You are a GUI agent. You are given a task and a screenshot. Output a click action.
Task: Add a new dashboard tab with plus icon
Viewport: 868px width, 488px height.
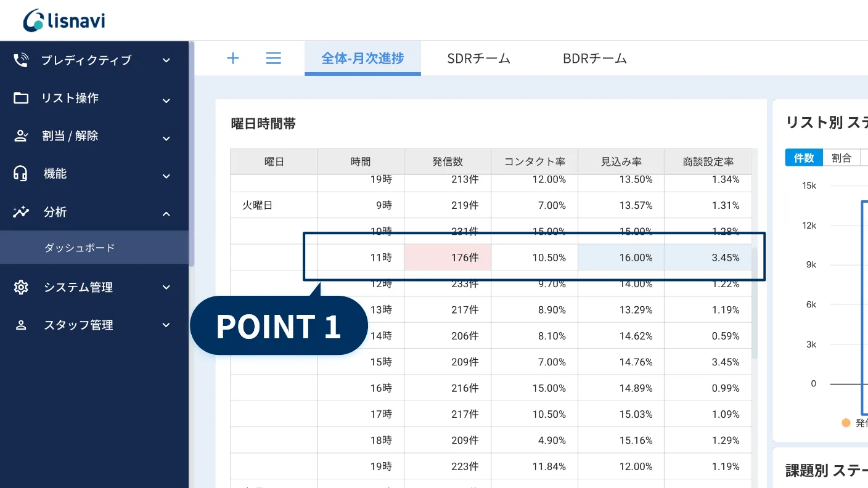233,59
